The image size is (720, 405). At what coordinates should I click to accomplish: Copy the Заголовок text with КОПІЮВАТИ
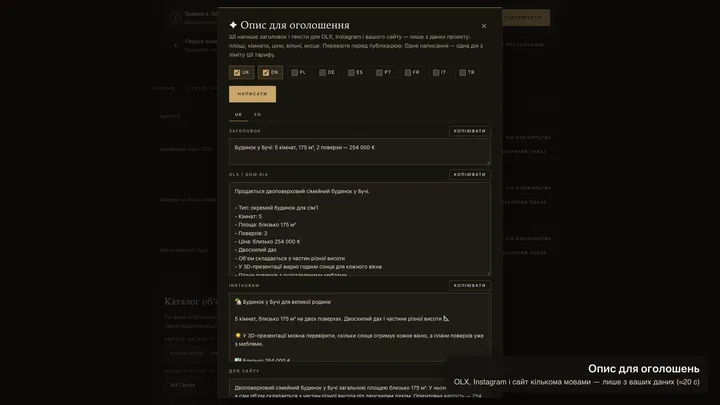(x=470, y=131)
